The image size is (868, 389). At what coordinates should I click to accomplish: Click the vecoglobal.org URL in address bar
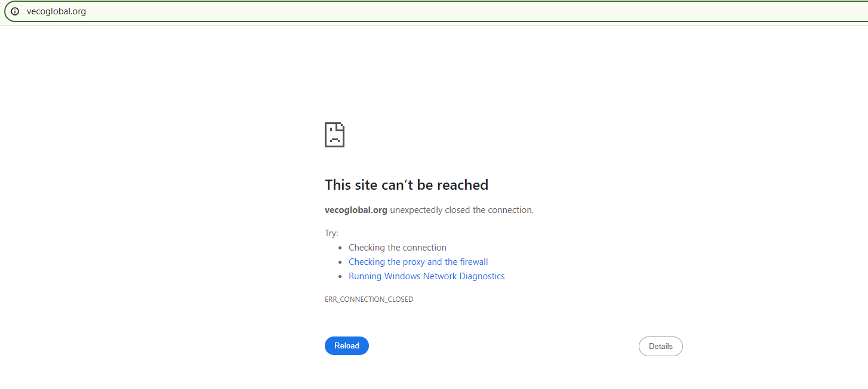pyautogui.click(x=56, y=11)
